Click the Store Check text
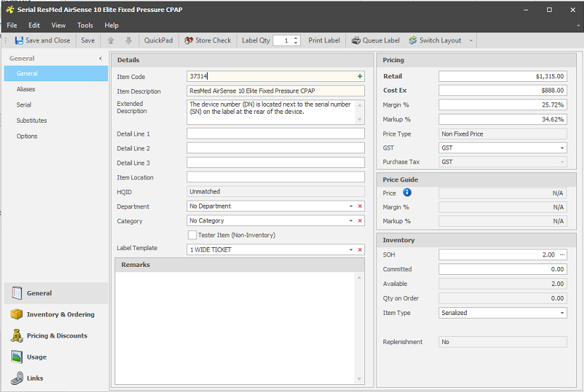This screenshot has height=392, width=584. click(213, 41)
